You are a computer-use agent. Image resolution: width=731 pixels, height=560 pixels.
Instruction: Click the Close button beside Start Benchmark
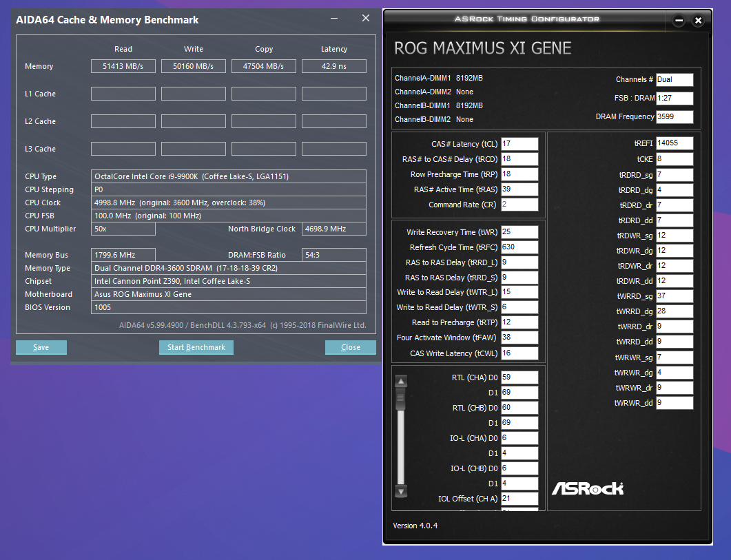point(350,347)
